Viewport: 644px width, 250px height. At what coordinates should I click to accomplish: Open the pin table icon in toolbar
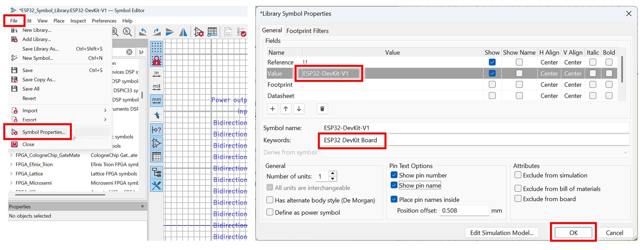coord(212,32)
